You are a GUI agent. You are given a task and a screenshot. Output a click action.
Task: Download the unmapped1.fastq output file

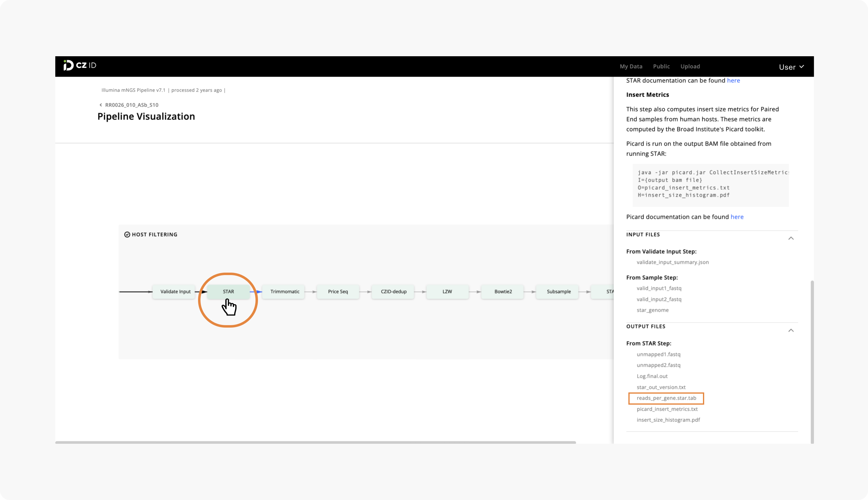click(658, 354)
